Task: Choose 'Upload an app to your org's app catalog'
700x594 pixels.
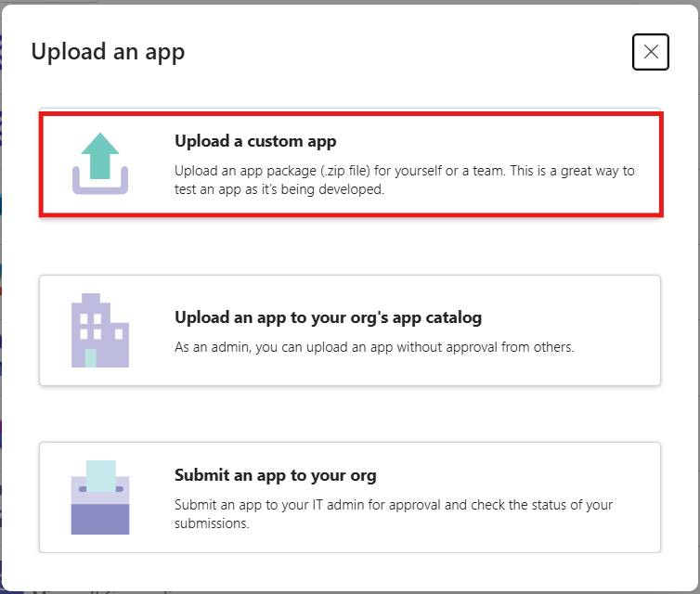Action: click(x=328, y=317)
